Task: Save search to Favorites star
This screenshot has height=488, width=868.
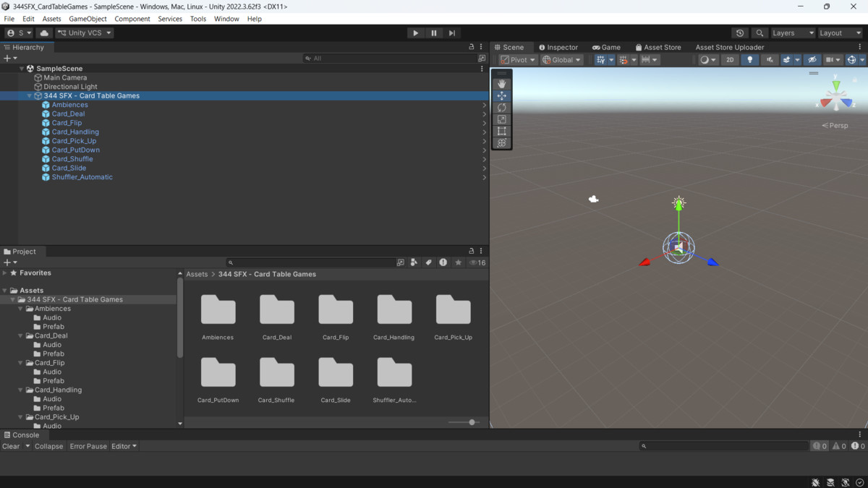Action: [x=458, y=262]
